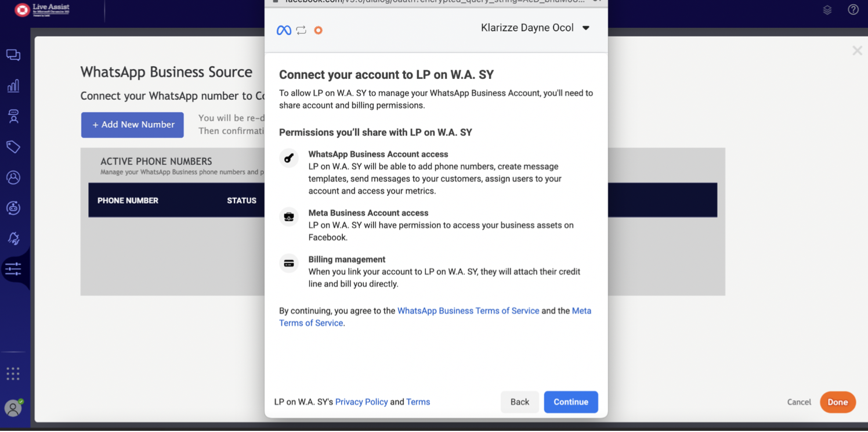Open the nine-dot app grid icon
The height and width of the screenshot is (432, 868).
13,373
